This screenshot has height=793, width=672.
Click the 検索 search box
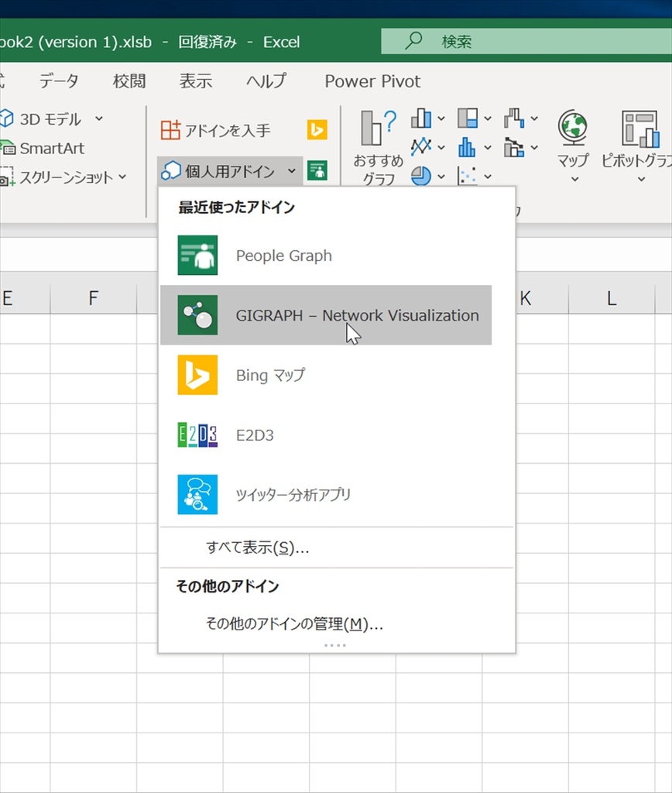coord(526,41)
